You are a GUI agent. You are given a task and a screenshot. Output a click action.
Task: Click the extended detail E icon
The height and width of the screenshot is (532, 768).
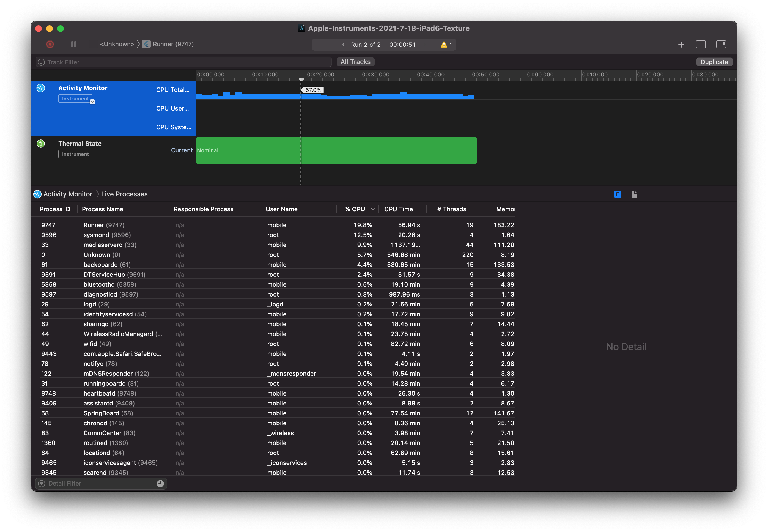(618, 194)
